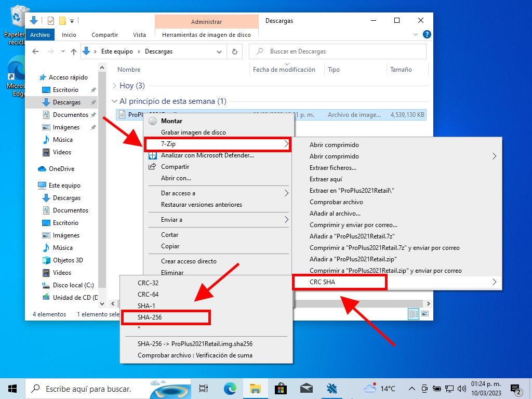Screen dimensions: 532x399
Task: Click the Up directory arrow icon
Action: (x=74, y=51)
